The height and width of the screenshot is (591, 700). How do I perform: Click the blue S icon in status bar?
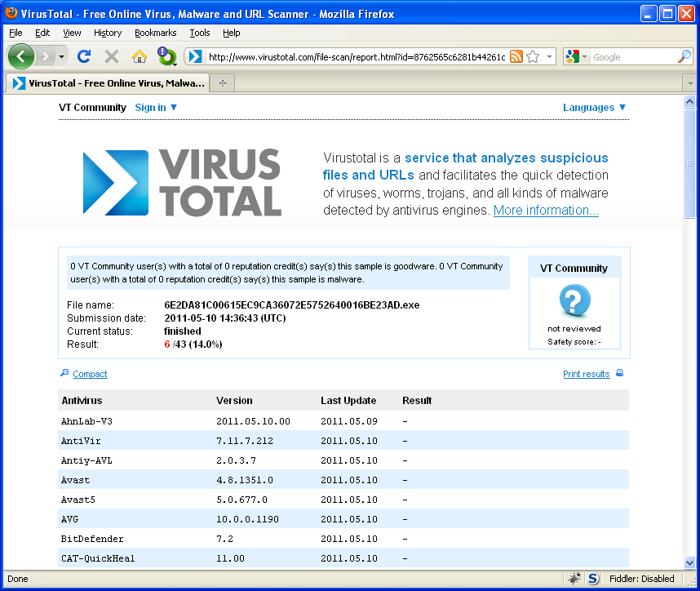point(593,579)
